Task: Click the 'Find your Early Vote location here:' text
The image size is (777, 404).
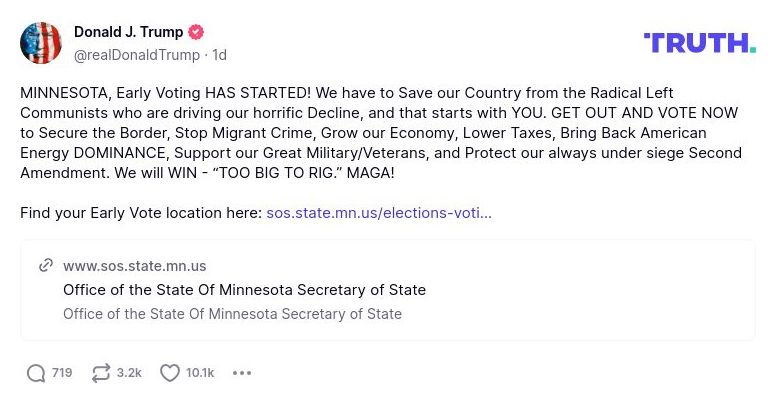Action: point(141,213)
